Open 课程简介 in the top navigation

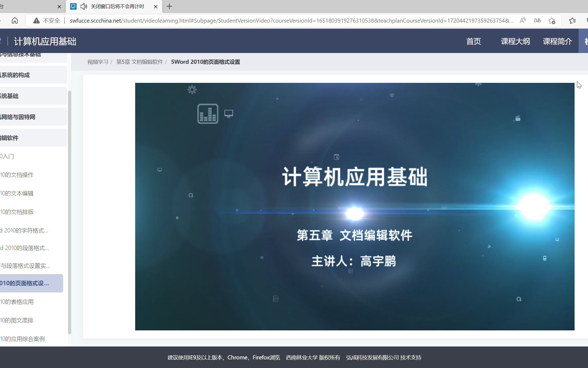point(557,41)
